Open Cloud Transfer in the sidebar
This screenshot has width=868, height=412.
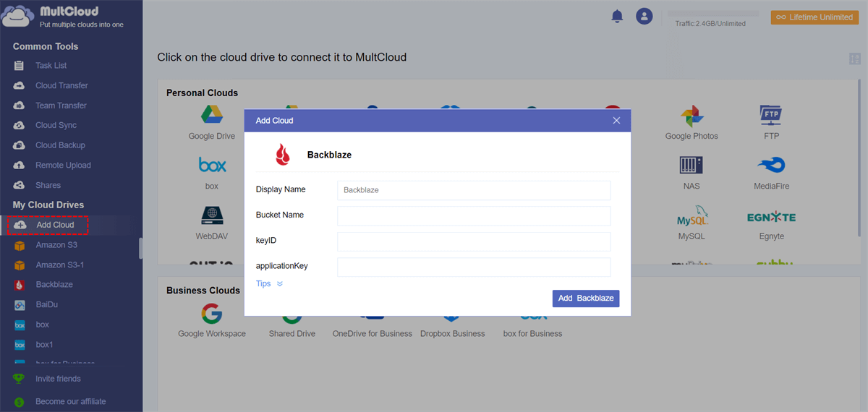click(x=61, y=85)
